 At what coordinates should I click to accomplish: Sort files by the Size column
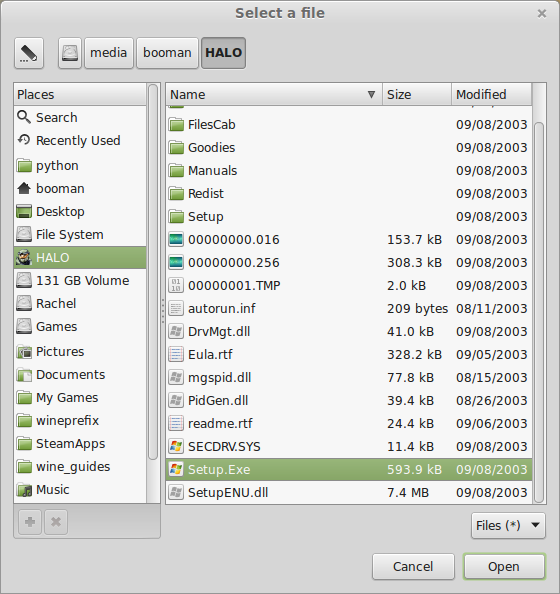pos(417,94)
